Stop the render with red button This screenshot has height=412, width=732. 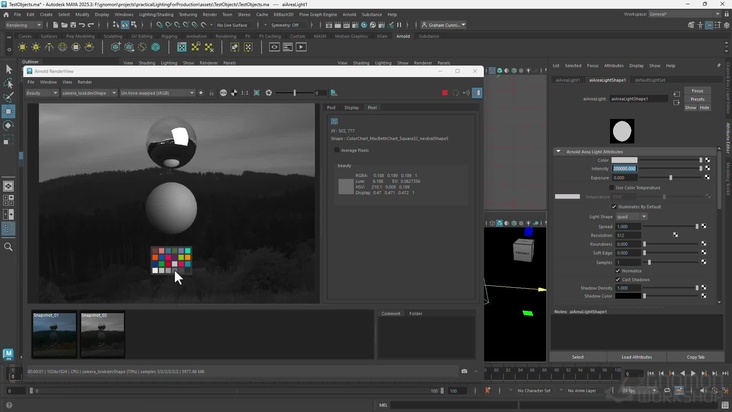[x=444, y=93]
